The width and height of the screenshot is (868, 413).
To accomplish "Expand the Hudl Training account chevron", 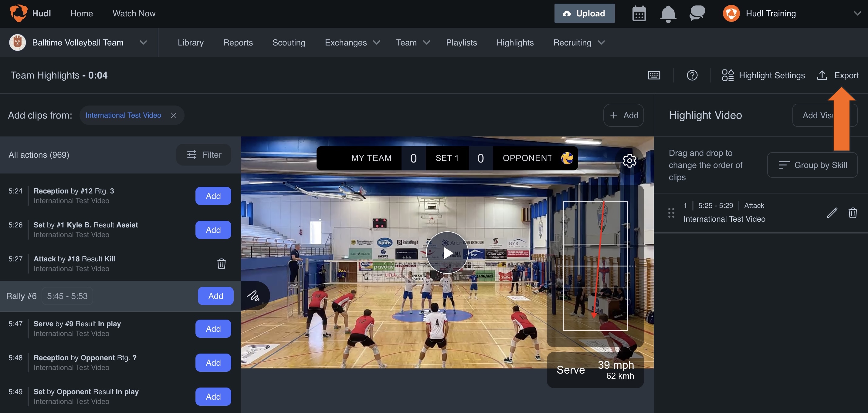I will point(857,13).
